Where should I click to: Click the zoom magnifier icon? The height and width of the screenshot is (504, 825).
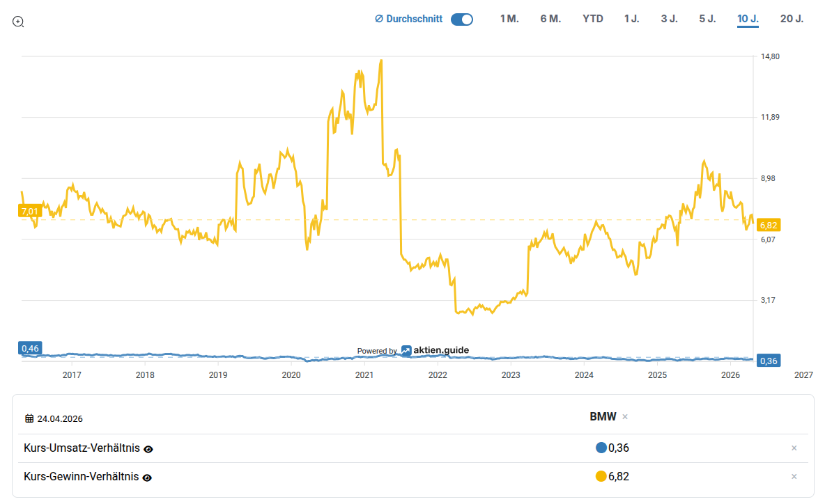19,22
